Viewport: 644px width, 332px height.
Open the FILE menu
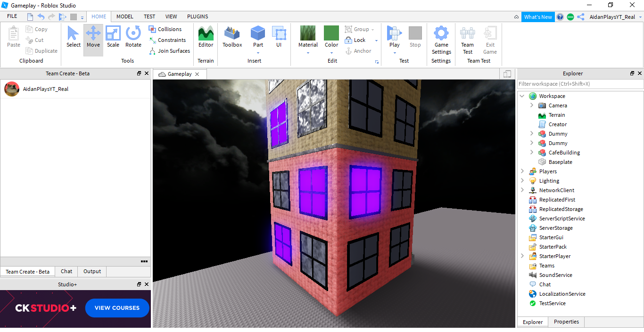tap(12, 16)
